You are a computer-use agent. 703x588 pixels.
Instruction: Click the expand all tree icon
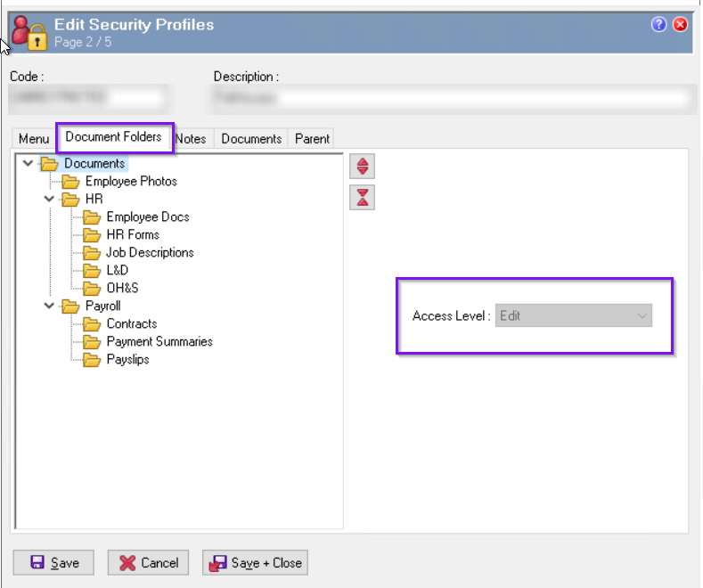click(363, 167)
